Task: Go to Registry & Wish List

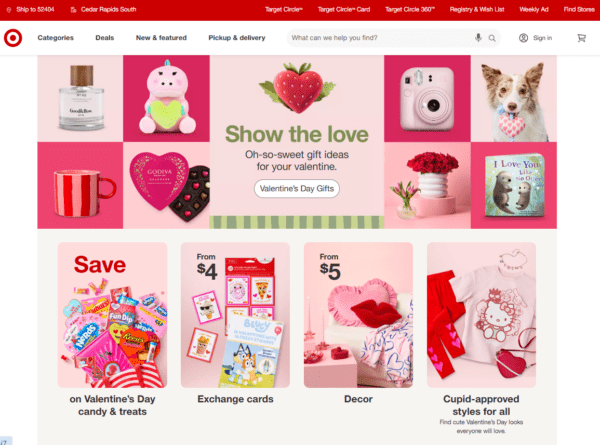Action: (x=477, y=10)
